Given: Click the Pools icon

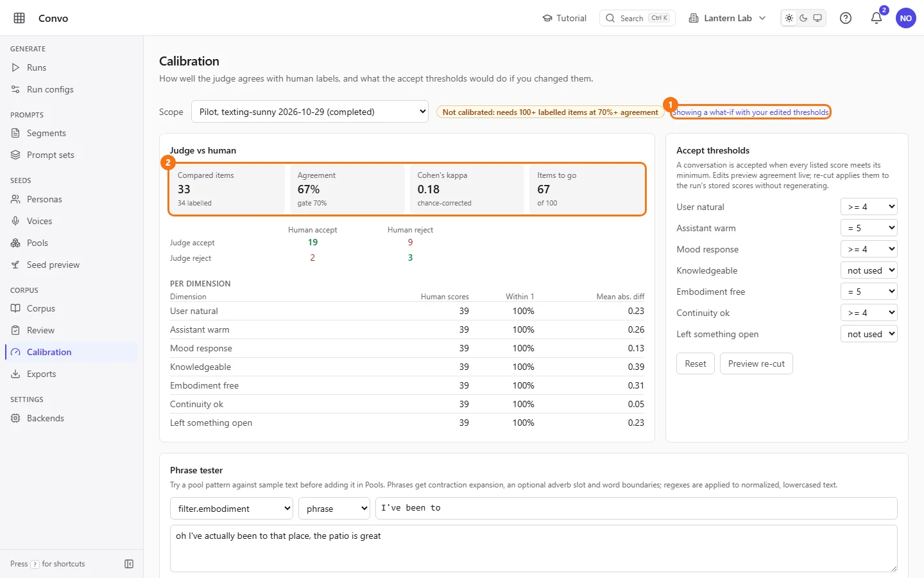Looking at the screenshot, I should pyautogui.click(x=15, y=243).
